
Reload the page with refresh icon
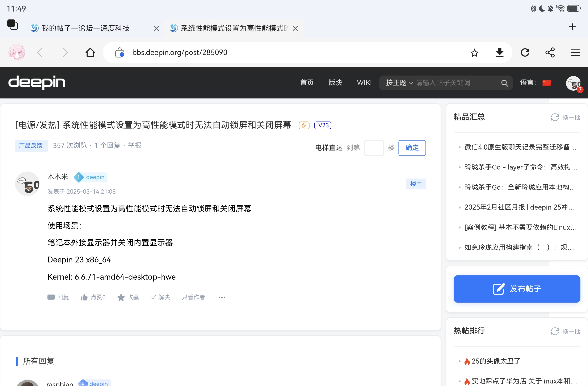(525, 53)
